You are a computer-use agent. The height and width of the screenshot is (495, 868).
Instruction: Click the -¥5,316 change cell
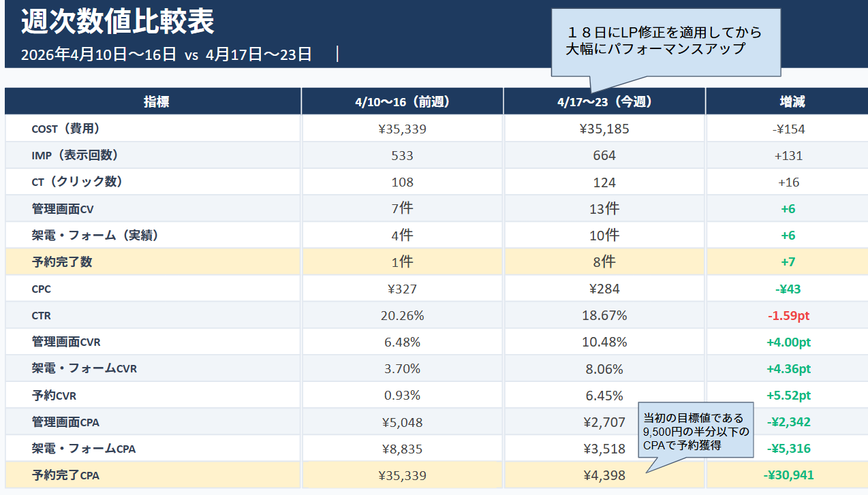(788, 449)
